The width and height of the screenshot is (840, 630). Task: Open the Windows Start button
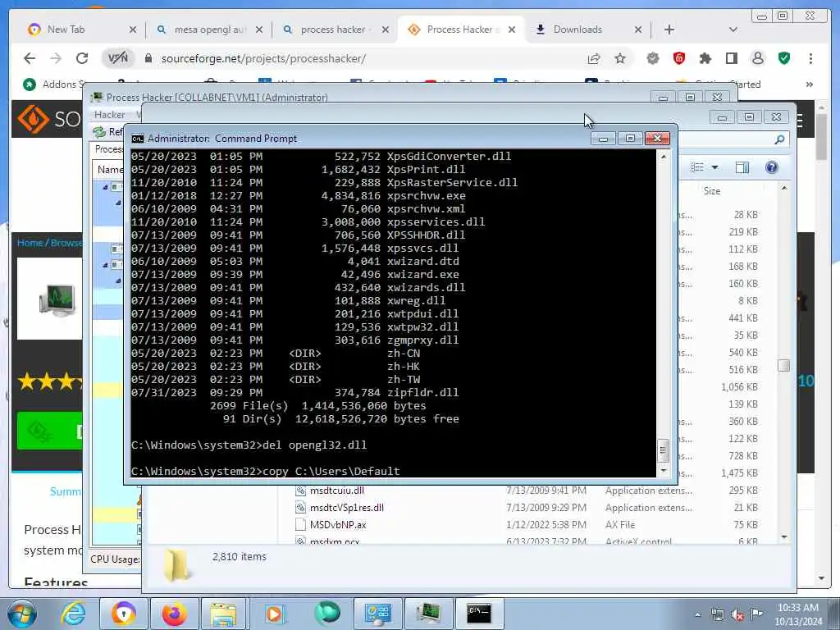pyautogui.click(x=21, y=614)
